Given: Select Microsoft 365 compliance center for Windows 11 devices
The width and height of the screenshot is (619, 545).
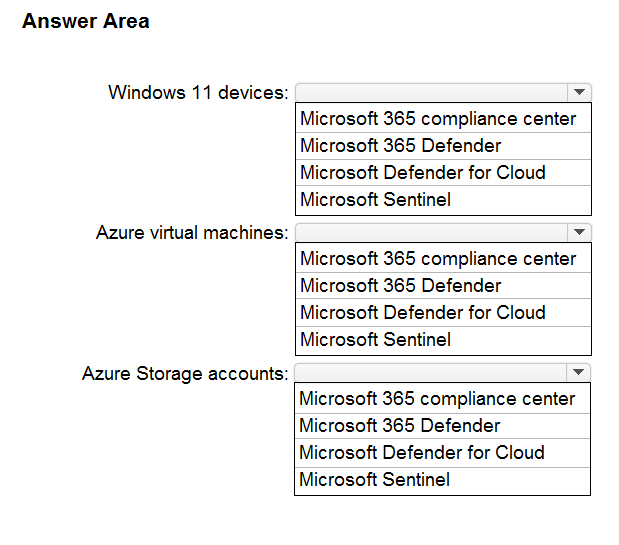Looking at the screenshot, I should click(x=443, y=118).
